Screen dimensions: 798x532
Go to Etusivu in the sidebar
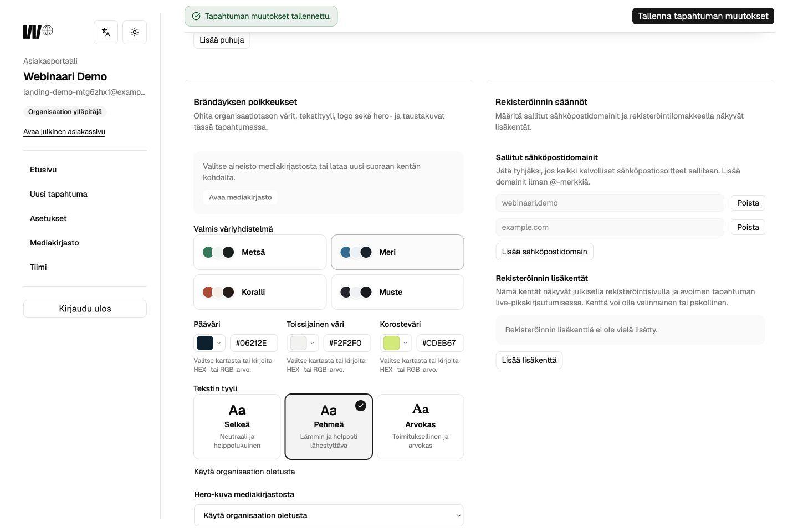click(43, 170)
